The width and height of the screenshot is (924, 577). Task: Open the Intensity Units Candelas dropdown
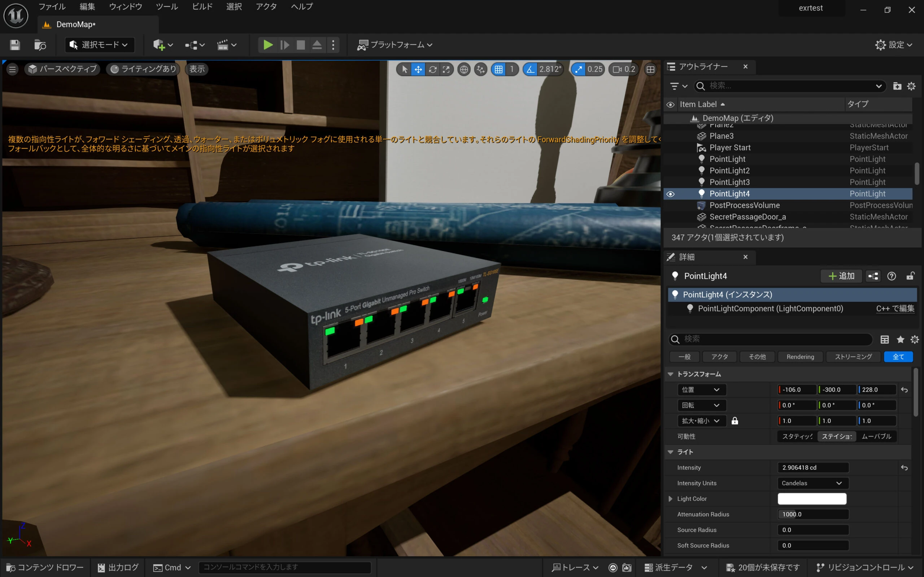pos(812,483)
